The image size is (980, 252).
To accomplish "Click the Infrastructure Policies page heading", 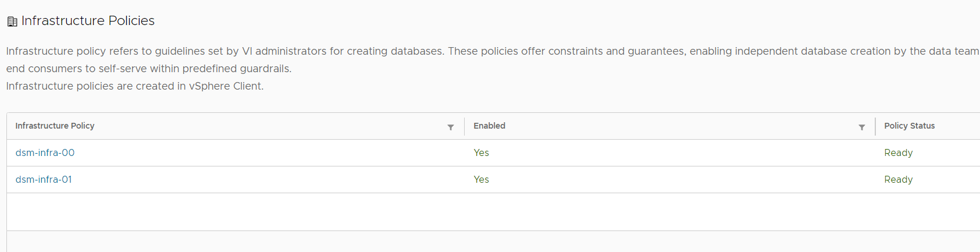I will pyautogui.click(x=88, y=21).
